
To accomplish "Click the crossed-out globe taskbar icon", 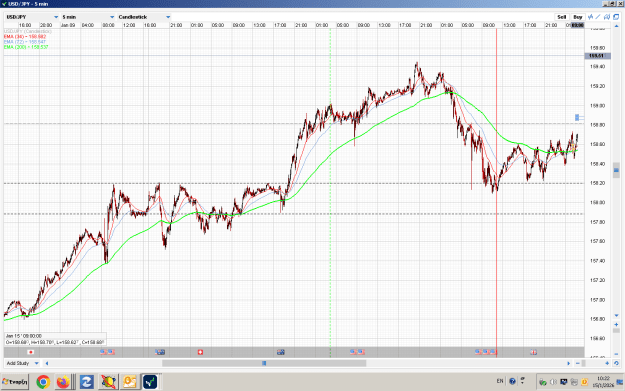I will (x=108, y=382).
